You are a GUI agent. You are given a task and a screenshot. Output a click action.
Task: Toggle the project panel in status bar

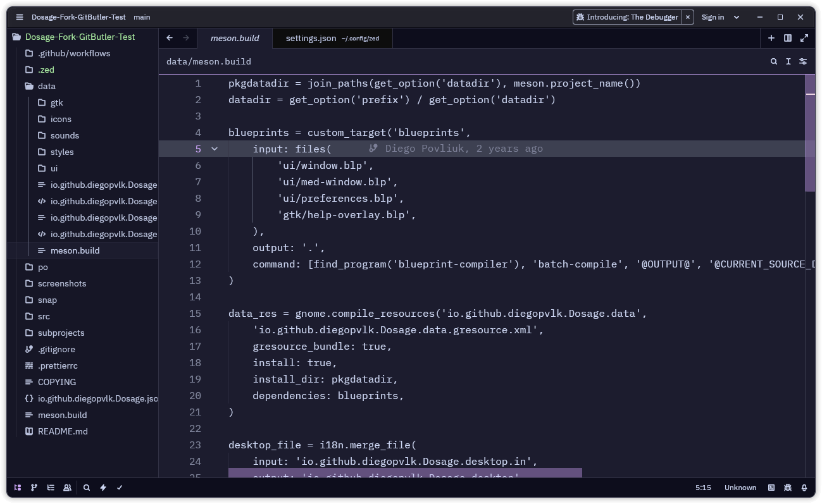[18, 488]
